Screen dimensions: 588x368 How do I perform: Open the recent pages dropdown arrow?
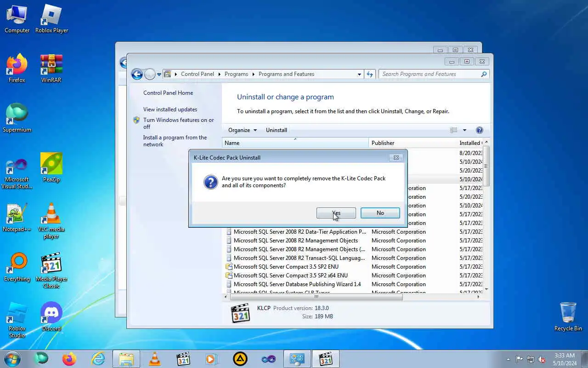click(x=159, y=74)
